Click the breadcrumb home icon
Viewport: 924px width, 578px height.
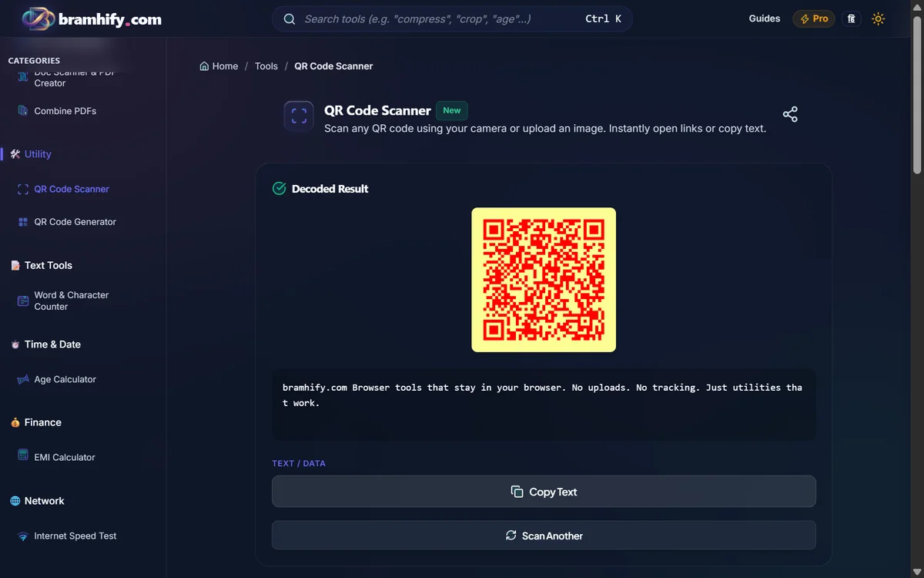(x=204, y=66)
